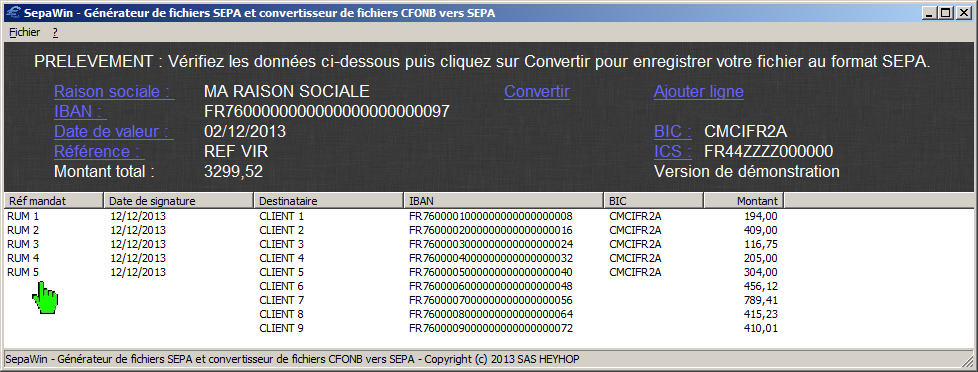Image resolution: width=978 pixels, height=372 pixels.
Task: Click CLIENT 4 cell
Action: 281,258
